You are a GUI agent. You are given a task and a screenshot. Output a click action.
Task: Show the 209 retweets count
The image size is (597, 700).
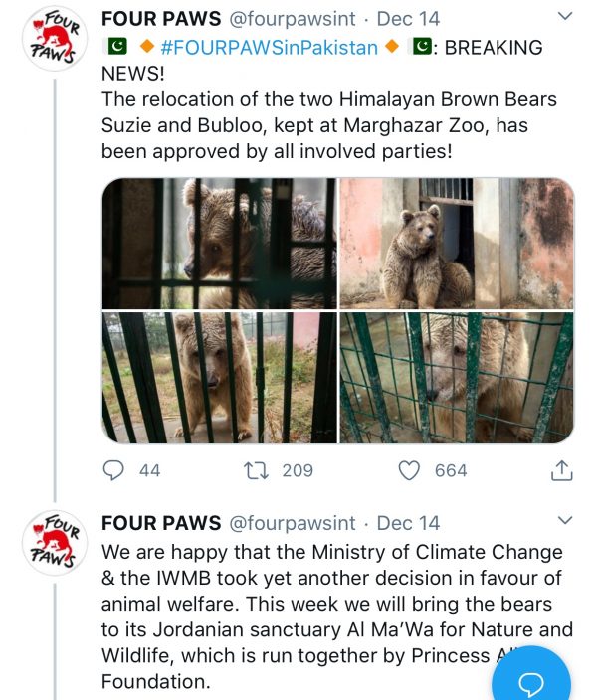297,470
